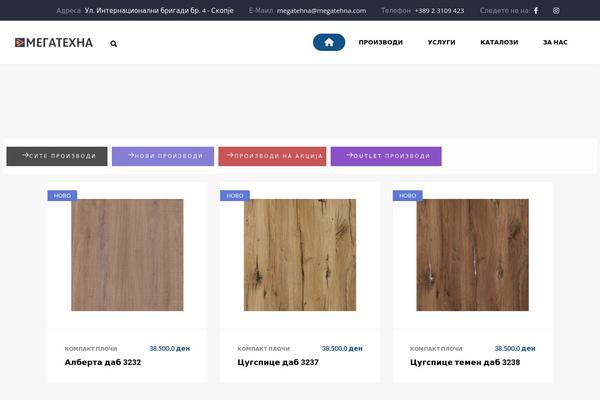This screenshot has height=400, width=600.
Task: Go to Каталози menu item
Action: pyautogui.click(x=499, y=42)
